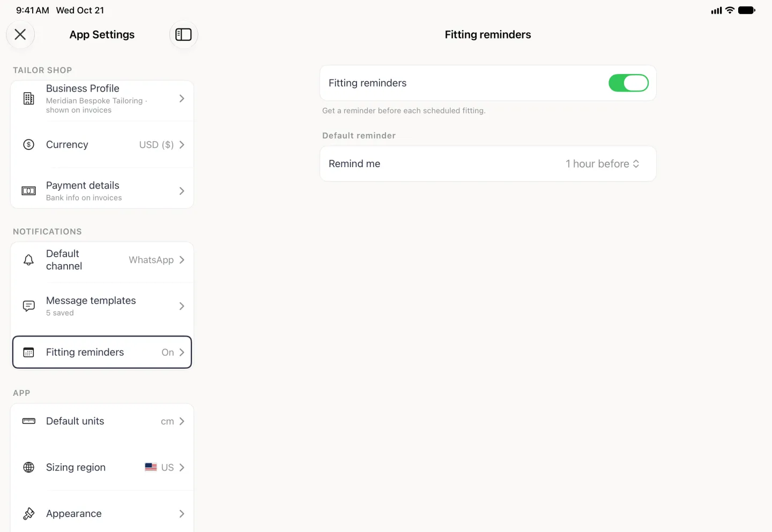Viewport: 772px width, 532px height.
Task: Click the USD ($) currency value
Action: (x=157, y=145)
